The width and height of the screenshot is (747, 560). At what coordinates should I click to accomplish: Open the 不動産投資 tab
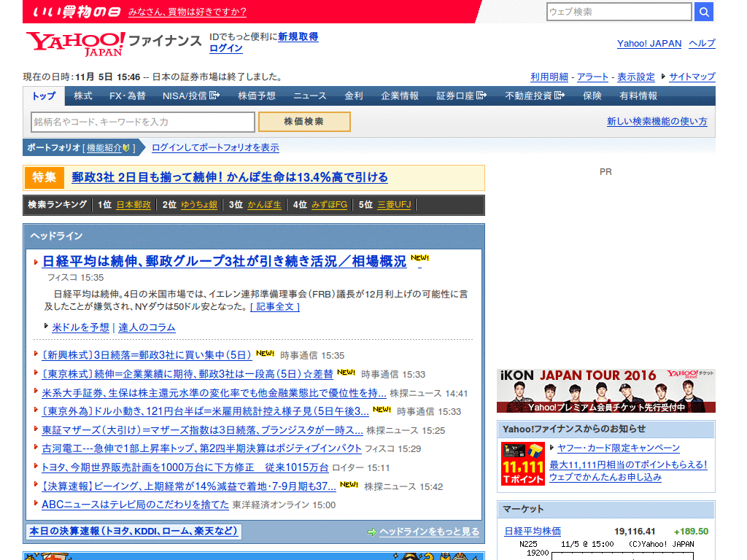pos(535,96)
